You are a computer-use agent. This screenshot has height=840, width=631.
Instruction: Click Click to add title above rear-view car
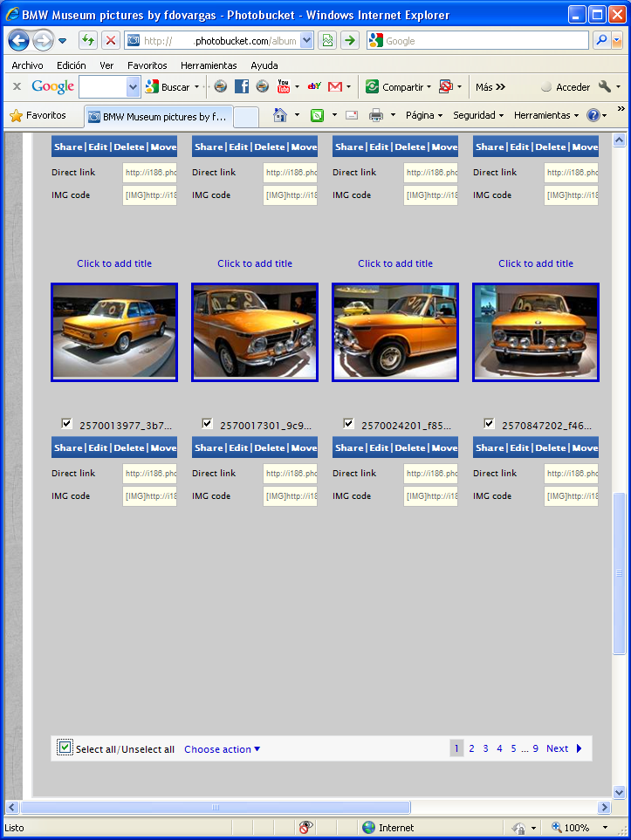(x=114, y=263)
